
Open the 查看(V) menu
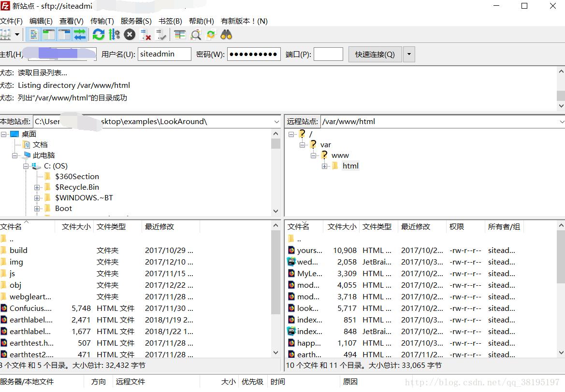point(72,21)
